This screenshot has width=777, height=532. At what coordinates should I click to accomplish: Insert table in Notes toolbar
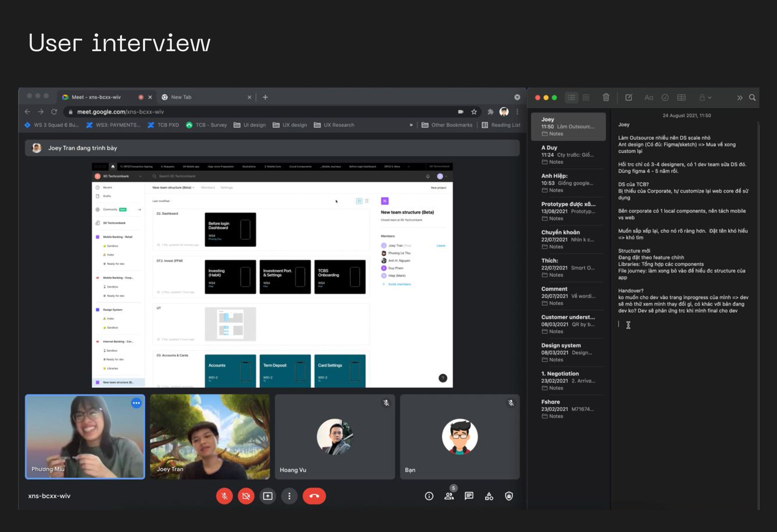[x=681, y=97]
